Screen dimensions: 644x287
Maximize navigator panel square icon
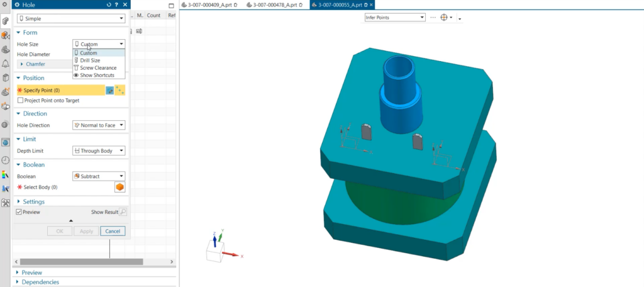click(171, 5)
